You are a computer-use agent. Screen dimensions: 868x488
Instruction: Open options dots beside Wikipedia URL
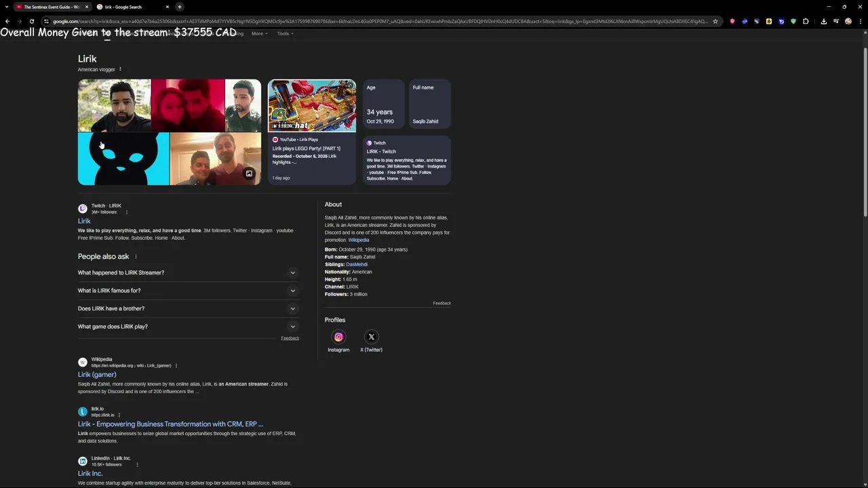click(176, 366)
